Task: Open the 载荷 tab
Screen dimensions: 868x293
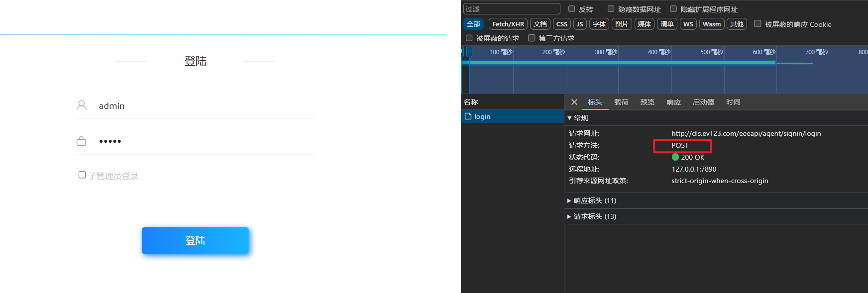Action: coord(621,102)
